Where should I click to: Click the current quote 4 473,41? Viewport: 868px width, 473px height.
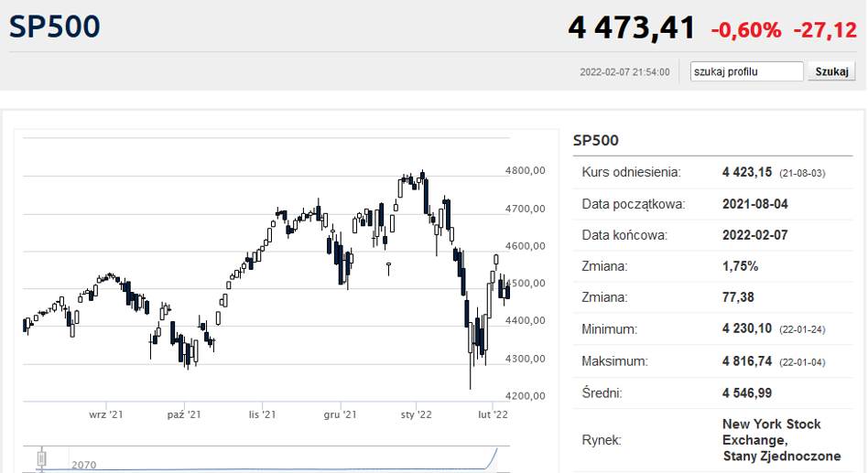tap(631, 28)
